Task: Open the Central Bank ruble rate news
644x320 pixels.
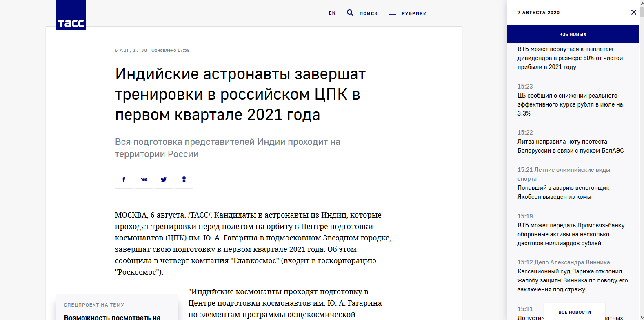Action: pos(570,104)
